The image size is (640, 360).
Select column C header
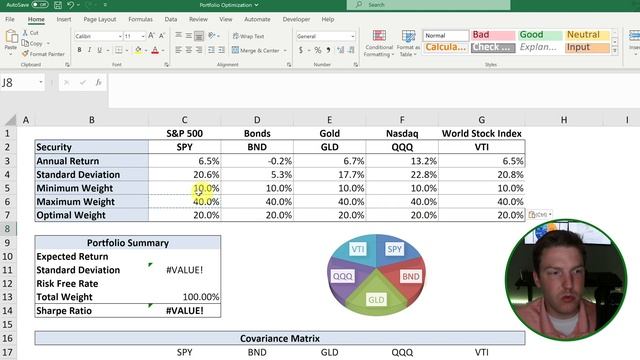pos(184,120)
